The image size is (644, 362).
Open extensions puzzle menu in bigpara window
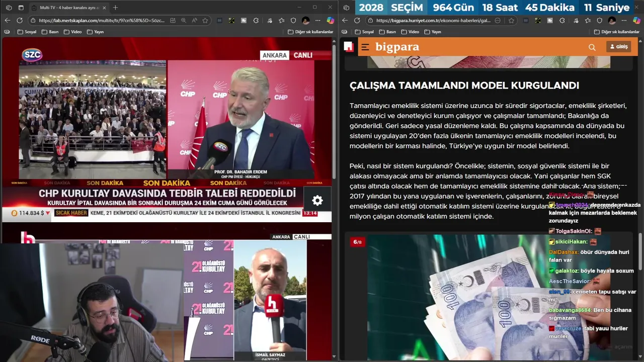(x=562, y=21)
